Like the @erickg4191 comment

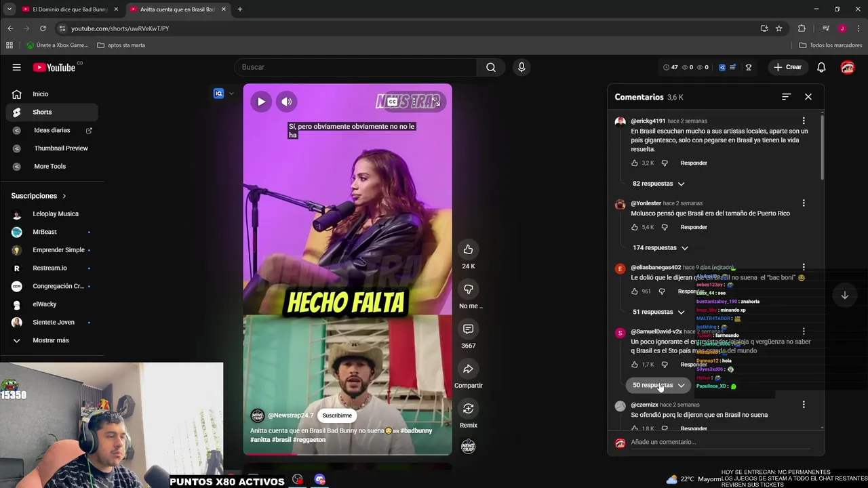[635, 163]
